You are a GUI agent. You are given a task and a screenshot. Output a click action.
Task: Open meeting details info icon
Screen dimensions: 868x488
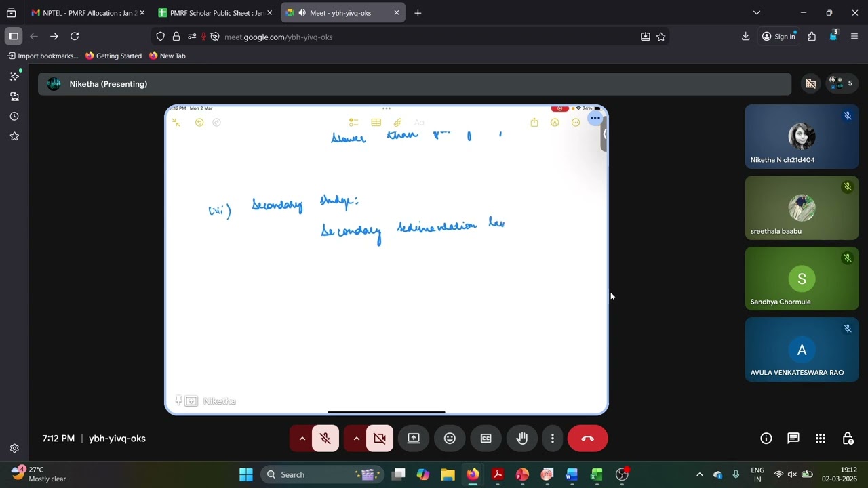766,439
